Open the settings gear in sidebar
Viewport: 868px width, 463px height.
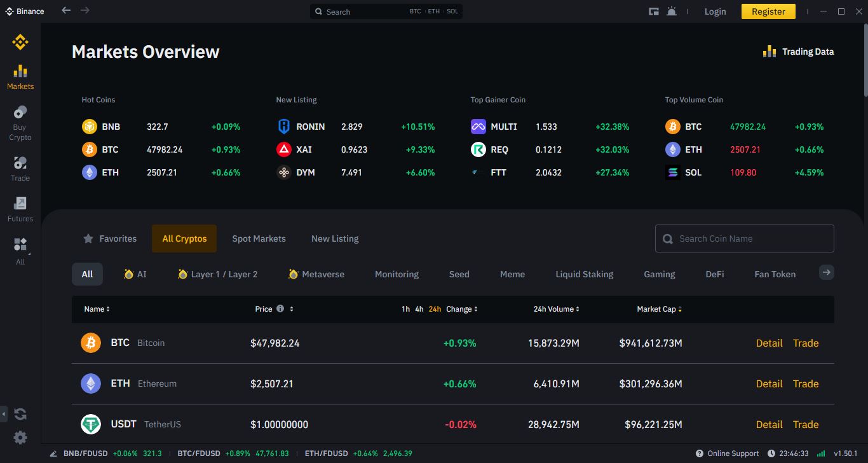[20, 438]
